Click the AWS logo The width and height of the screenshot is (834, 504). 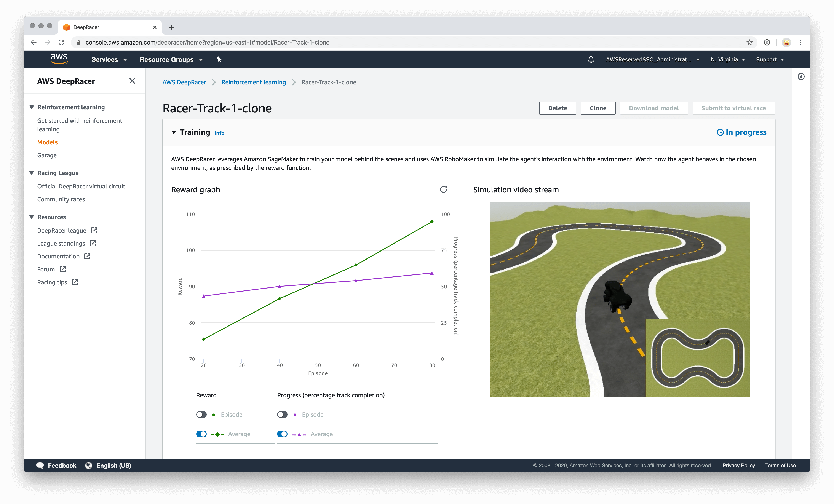point(59,59)
